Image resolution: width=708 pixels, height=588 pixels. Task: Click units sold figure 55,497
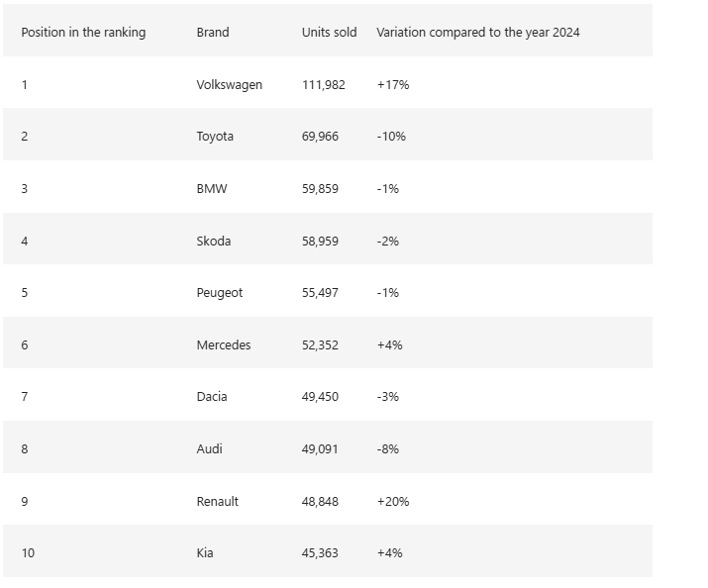320,293
